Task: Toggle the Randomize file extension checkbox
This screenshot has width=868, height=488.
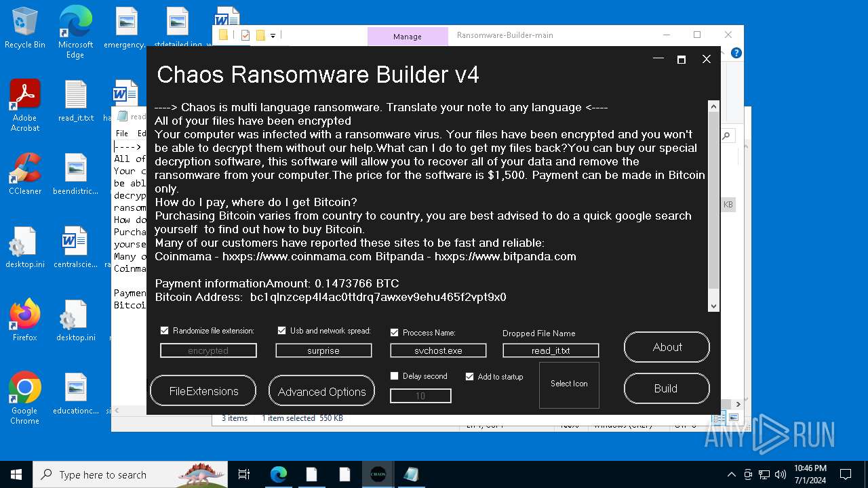Action: (164, 331)
